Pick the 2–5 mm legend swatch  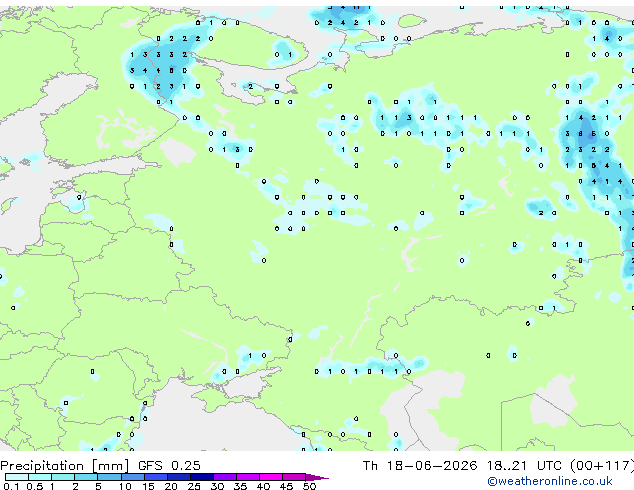[x=86, y=477]
